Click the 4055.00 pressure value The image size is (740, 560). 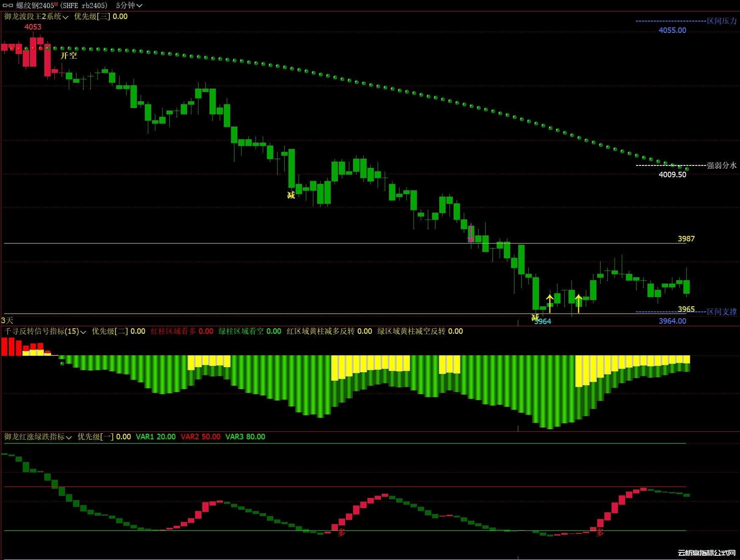[x=672, y=30]
